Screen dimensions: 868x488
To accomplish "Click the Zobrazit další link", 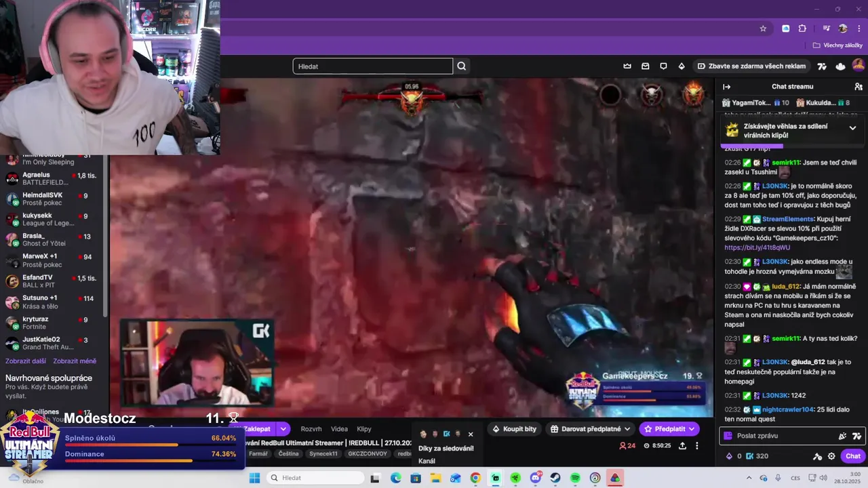I will [x=26, y=361].
